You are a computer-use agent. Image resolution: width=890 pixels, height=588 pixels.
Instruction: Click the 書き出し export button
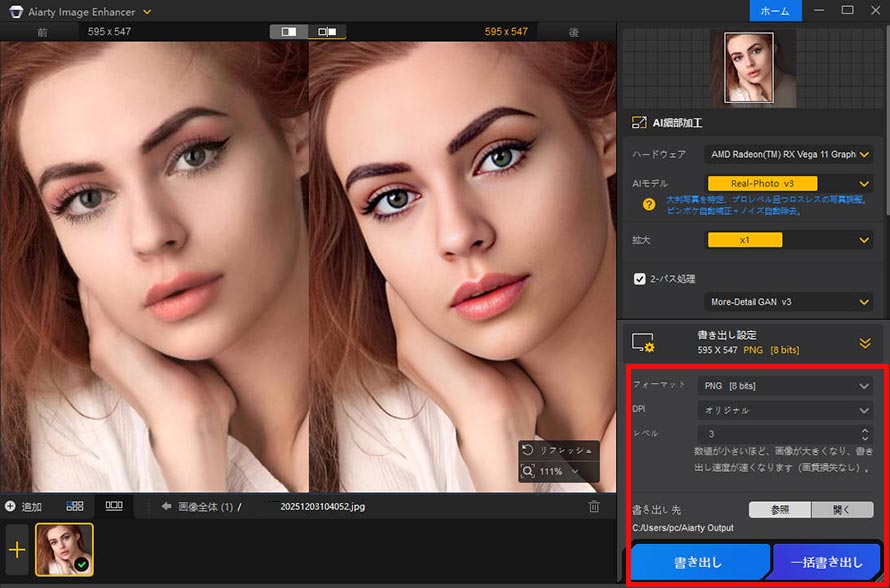700,563
